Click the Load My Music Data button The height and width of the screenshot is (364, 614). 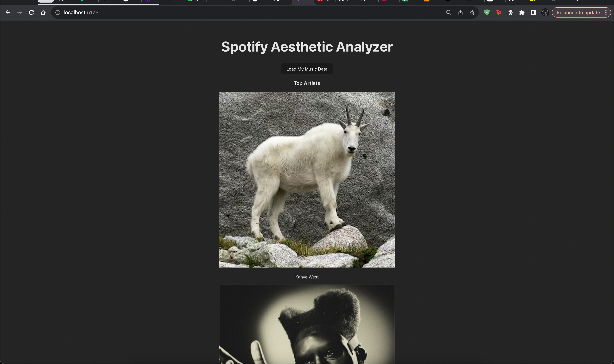[307, 69]
